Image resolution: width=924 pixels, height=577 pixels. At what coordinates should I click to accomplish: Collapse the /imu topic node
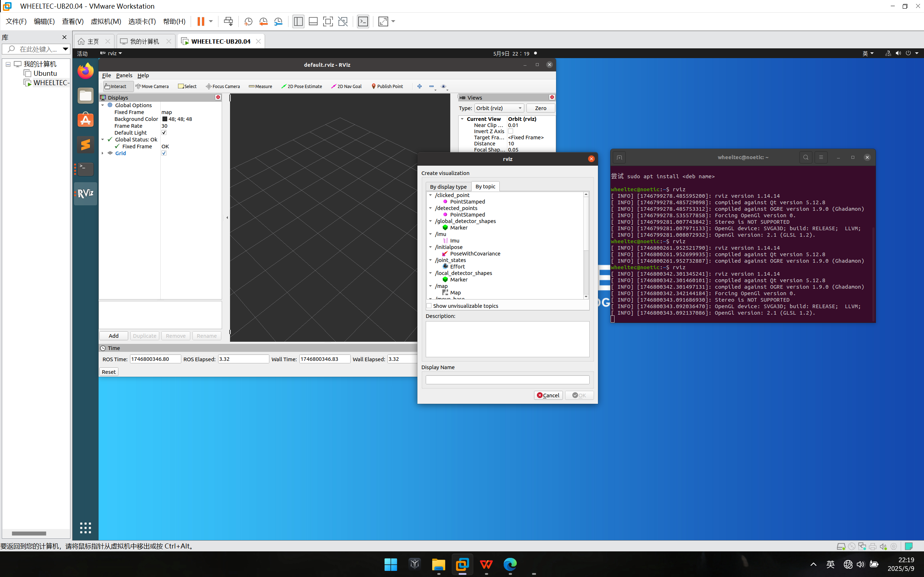pyautogui.click(x=430, y=234)
